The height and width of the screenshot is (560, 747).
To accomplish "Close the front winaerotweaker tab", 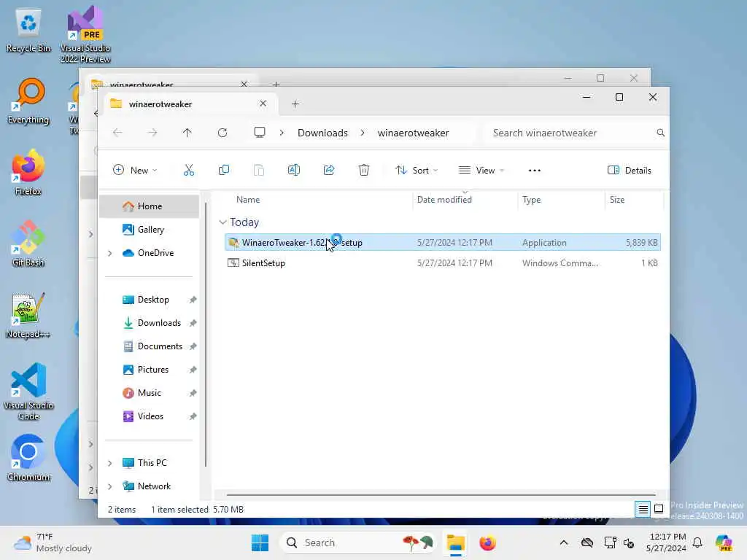I will coord(263,104).
